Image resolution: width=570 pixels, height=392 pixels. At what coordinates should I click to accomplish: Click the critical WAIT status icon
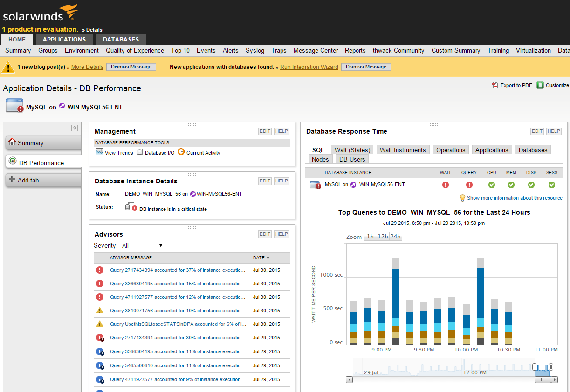point(445,185)
